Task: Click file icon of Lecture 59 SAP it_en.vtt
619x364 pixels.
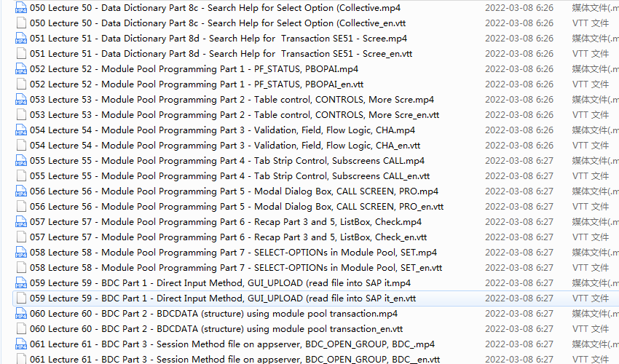Action: (x=21, y=298)
